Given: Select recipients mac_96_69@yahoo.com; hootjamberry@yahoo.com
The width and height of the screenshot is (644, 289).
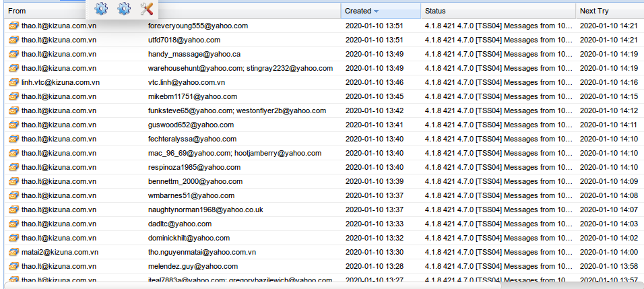Looking at the screenshot, I should [x=234, y=153].
